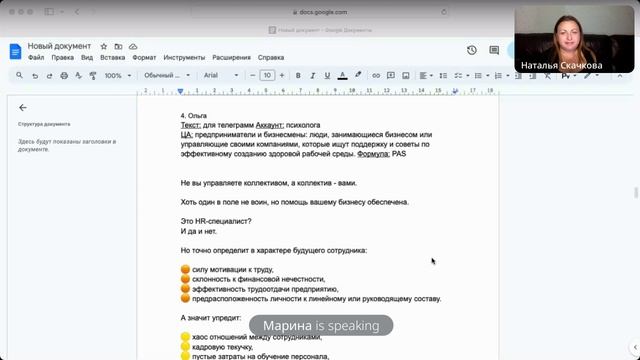Expand the bulleted list options arrow
640x360 pixels.
coord(488,76)
